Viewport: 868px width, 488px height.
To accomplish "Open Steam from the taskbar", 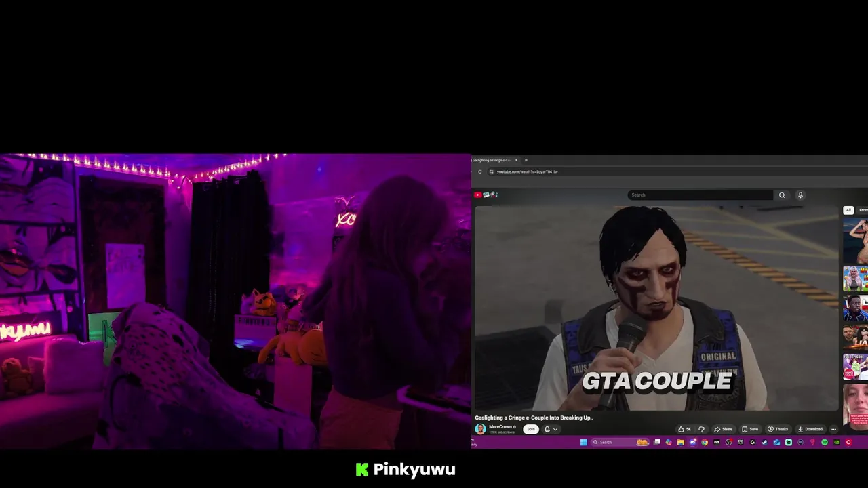I will [764, 442].
